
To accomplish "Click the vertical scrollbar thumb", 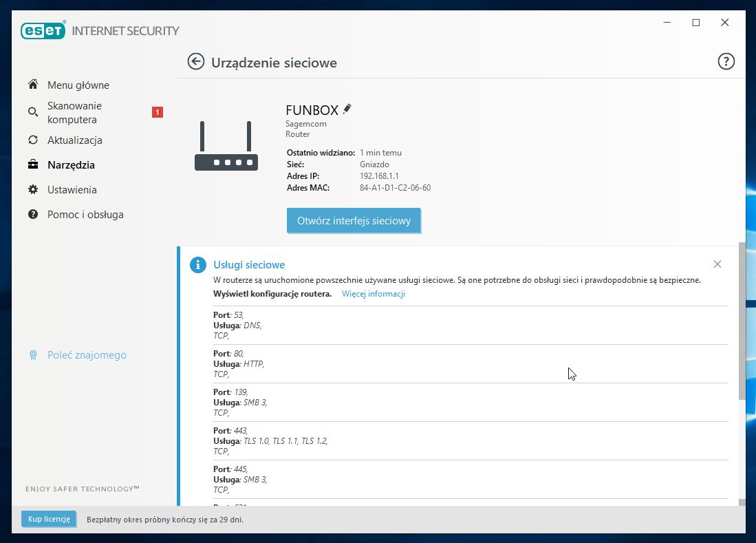I will (x=742, y=321).
